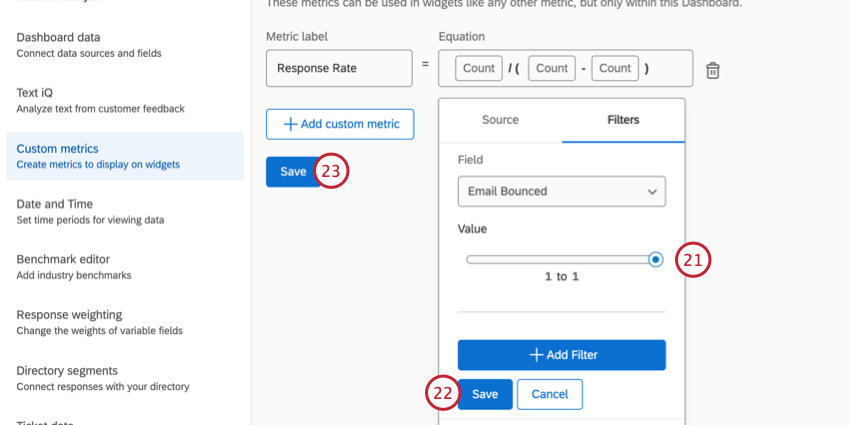This screenshot has width=850, height=425.
Task: Select the first Count in the equation
Action: tap(479, 69)
